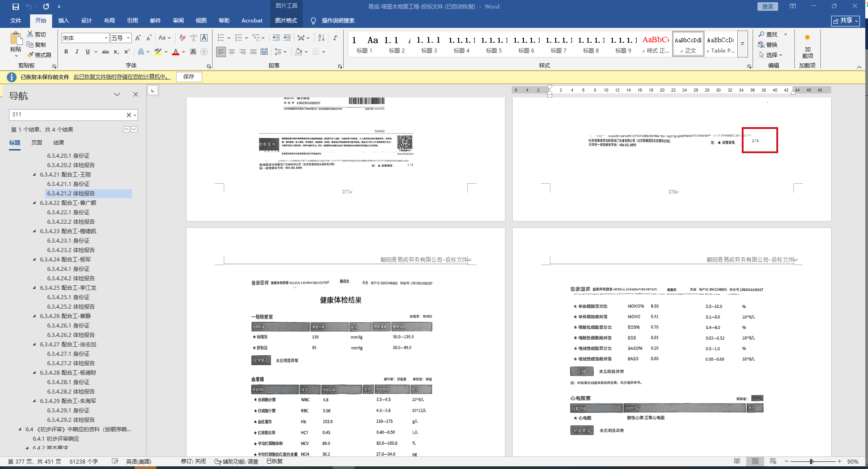Click the subscript icon
868x469 pixels.
pos(116,52)
